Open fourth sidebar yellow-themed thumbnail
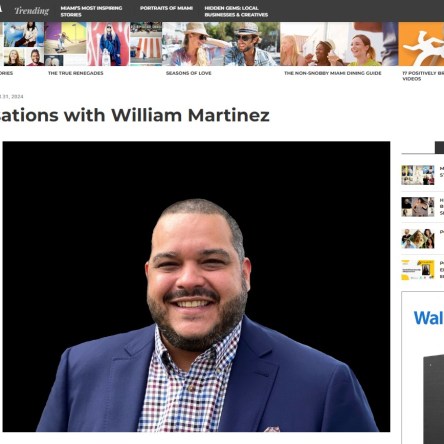The width and height of the screenshot is (444, 444). click(418, 270)
